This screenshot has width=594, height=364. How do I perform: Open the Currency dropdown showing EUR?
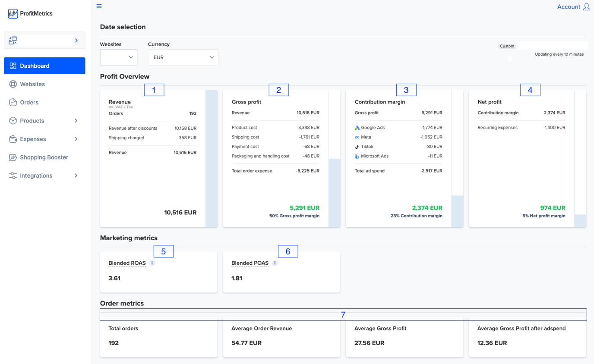tap(183, 57)
